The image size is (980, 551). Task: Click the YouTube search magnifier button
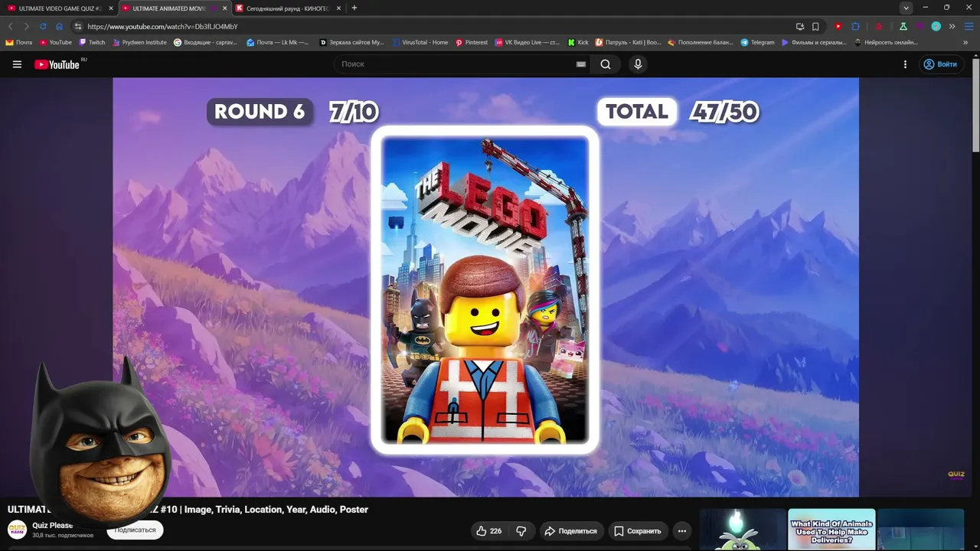click(606, 64)
